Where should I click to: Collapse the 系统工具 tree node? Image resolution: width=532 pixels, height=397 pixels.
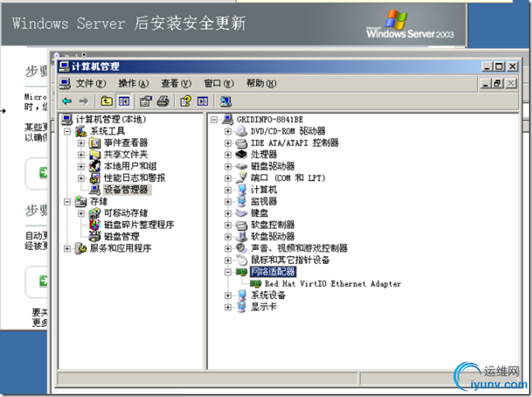67,131
